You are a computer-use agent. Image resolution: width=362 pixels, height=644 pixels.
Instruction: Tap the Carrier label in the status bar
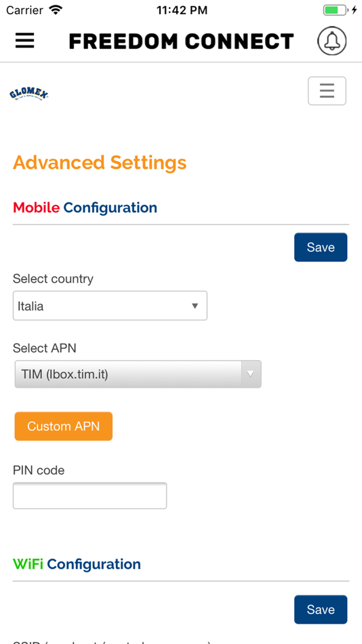point(24,10)
